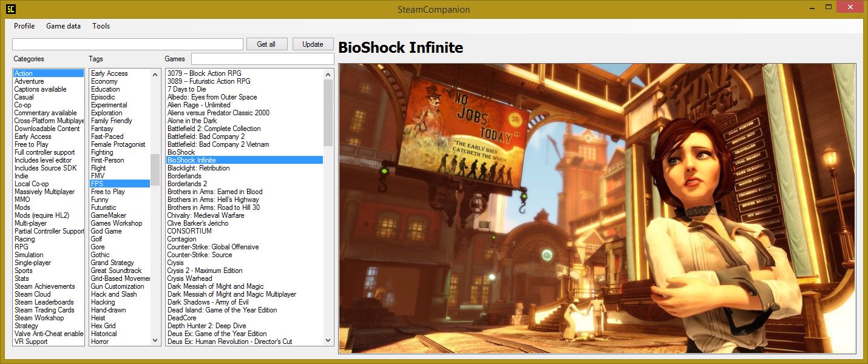Screen dimensions: 868x364
Task: Select the Horror tag
Action: pyautogui.click(x=120, y=342)
